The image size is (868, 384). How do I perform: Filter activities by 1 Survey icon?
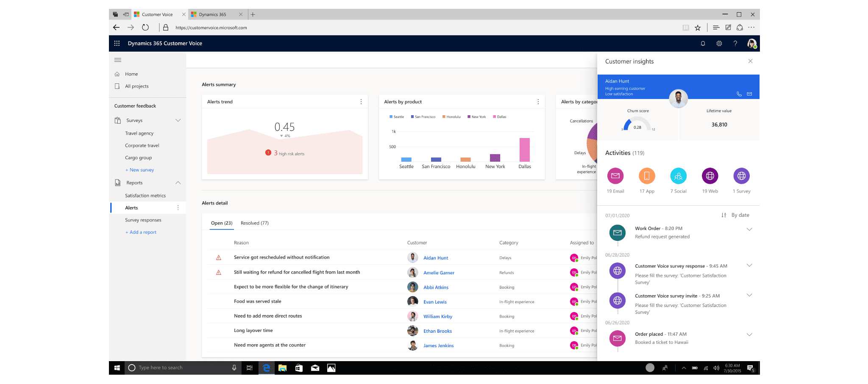[x=741, y=176]
